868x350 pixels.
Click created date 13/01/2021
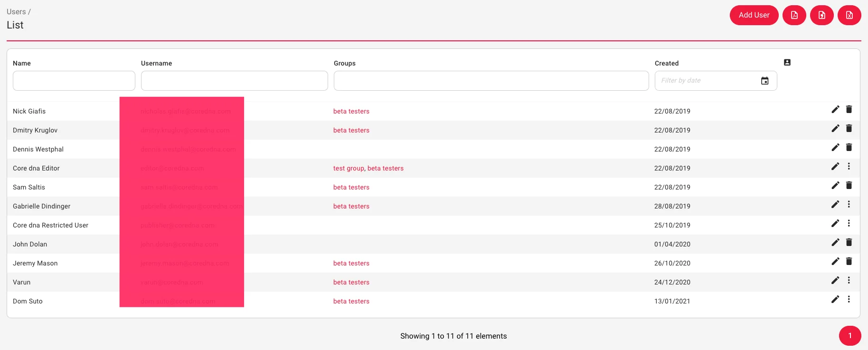(x=672, y=301)
